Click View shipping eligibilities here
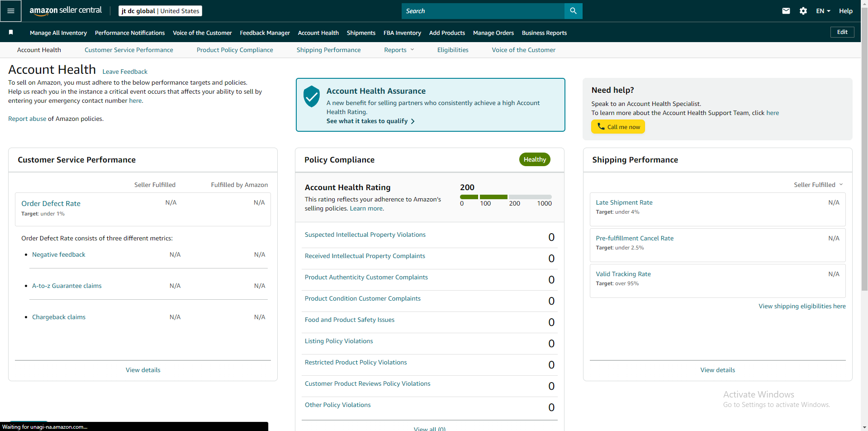 tap(802, 306)
